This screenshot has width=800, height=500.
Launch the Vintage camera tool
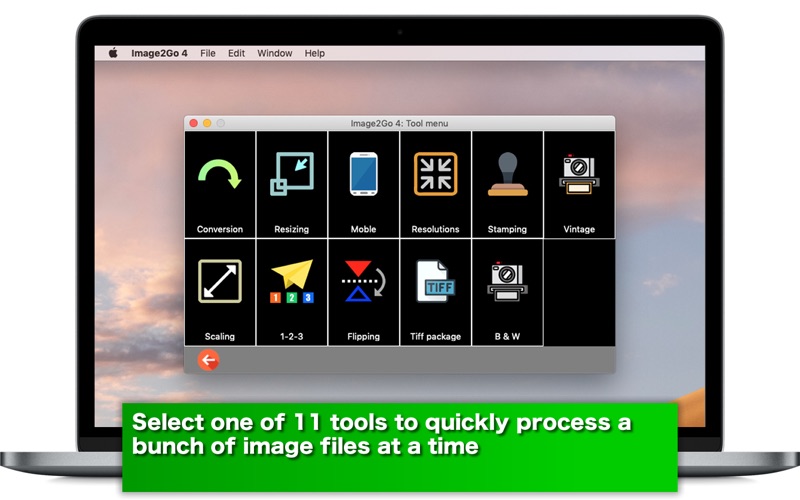click(580, 184)
